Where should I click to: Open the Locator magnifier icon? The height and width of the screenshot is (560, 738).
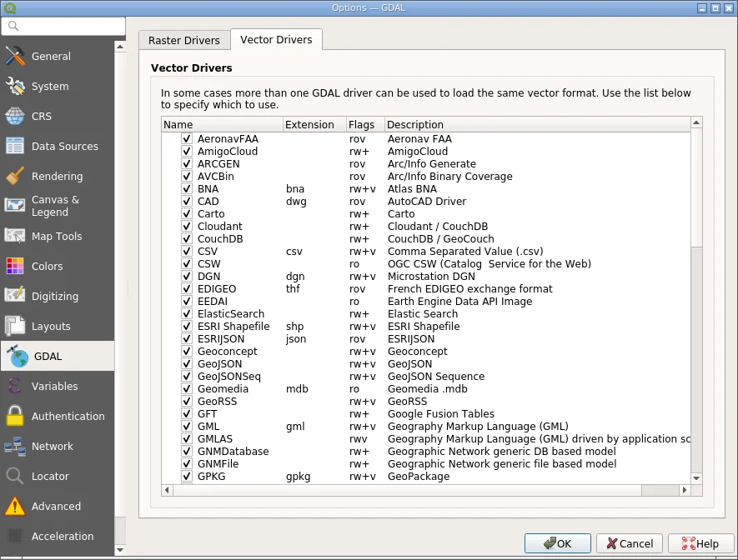(x=15, y=477)
